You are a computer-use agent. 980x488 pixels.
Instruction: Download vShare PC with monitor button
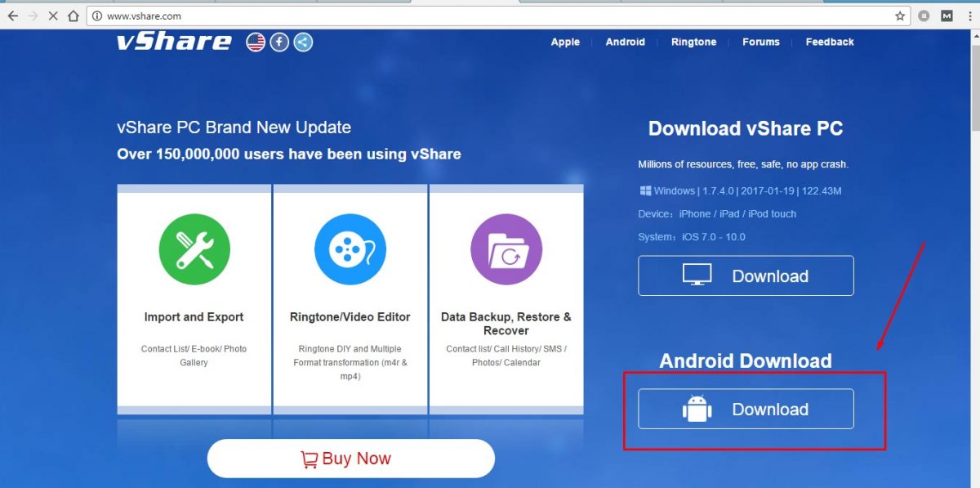pos(746,275)
